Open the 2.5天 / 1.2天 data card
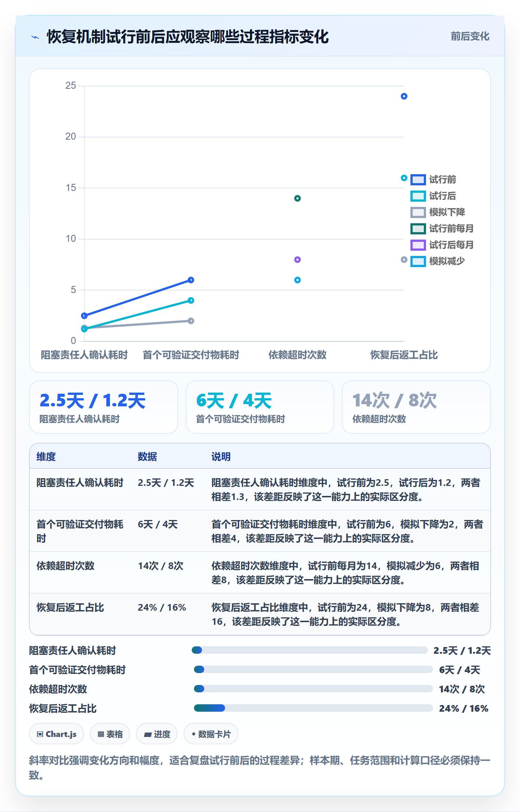The image size is (520, 812). point(104,407)
